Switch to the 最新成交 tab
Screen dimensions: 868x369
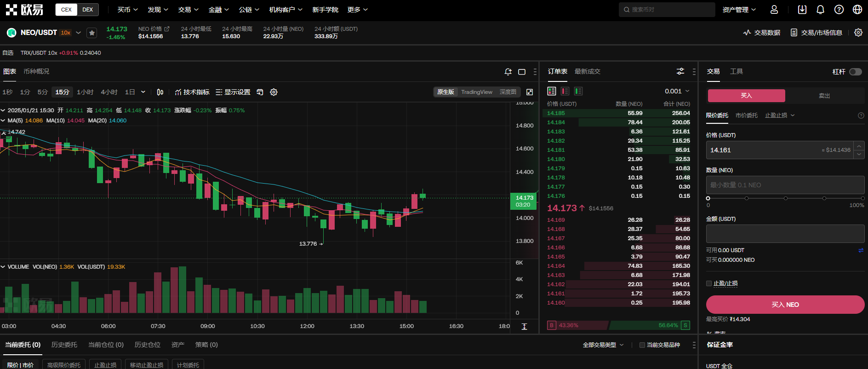coord(587,71)
